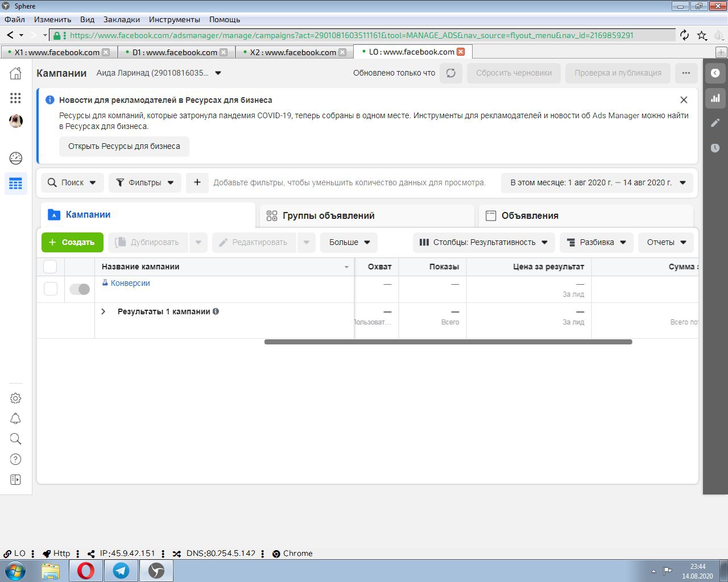This screenshot has width=728, height=582.
Task: Open the settings gear in left sidebar
Action: tap(16, 398)
